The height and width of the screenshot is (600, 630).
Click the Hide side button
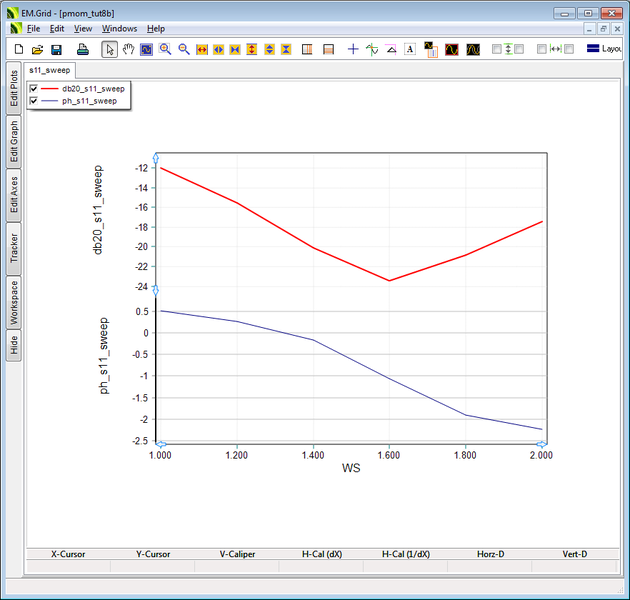tap(13, 345)
